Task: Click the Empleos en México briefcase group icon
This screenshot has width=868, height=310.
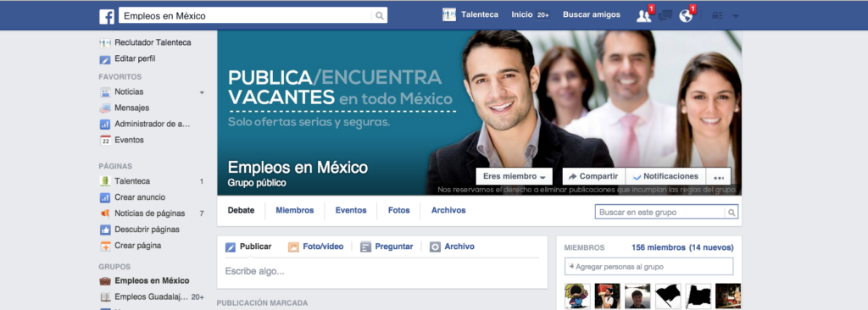Action: (105, 280)
